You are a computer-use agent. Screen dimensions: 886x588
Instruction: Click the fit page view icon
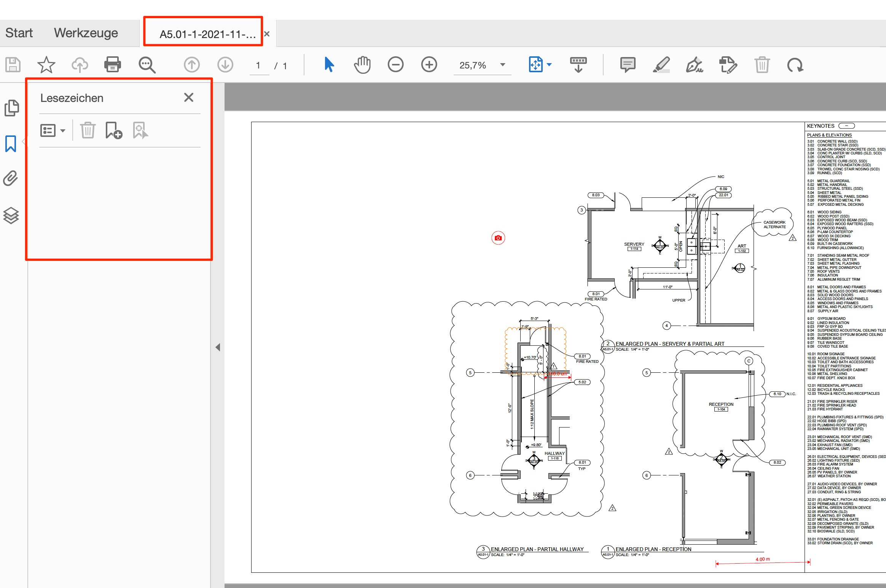point(536,65)
